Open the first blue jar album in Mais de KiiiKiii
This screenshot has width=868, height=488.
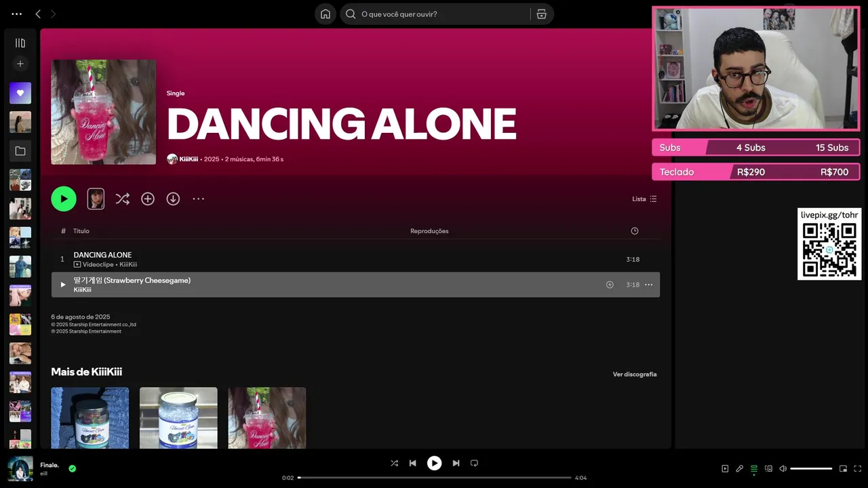90,418
